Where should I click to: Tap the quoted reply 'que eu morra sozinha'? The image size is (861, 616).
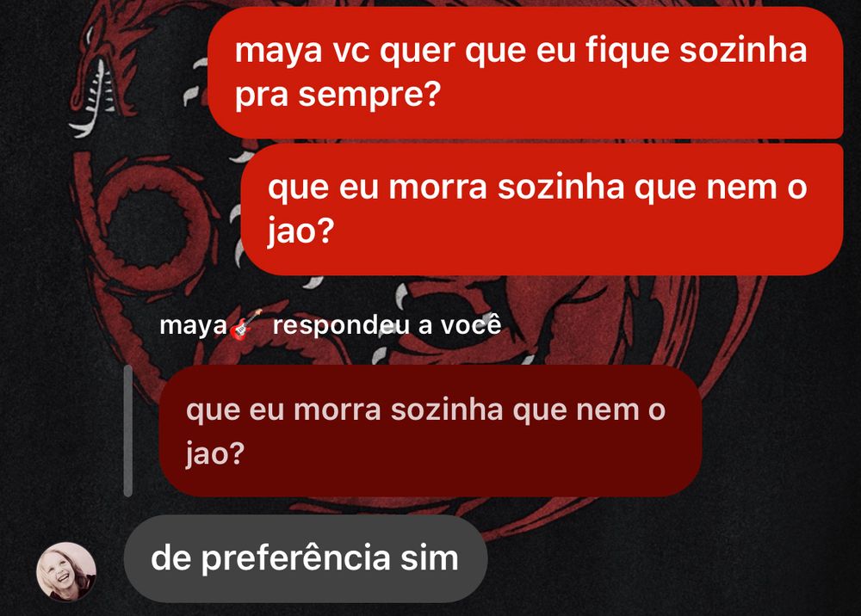click(430, 431)
